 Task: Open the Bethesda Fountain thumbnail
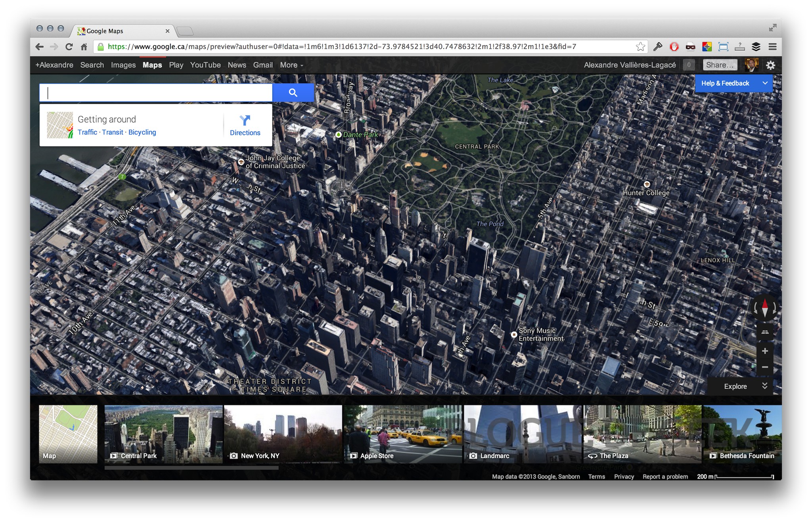coord(743,434)
